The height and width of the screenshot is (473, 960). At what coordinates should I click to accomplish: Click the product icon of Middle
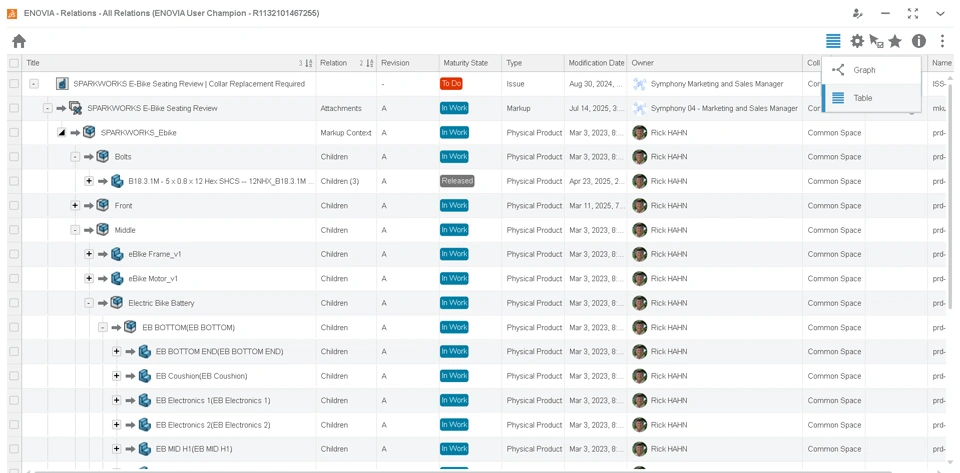(103, 230)
